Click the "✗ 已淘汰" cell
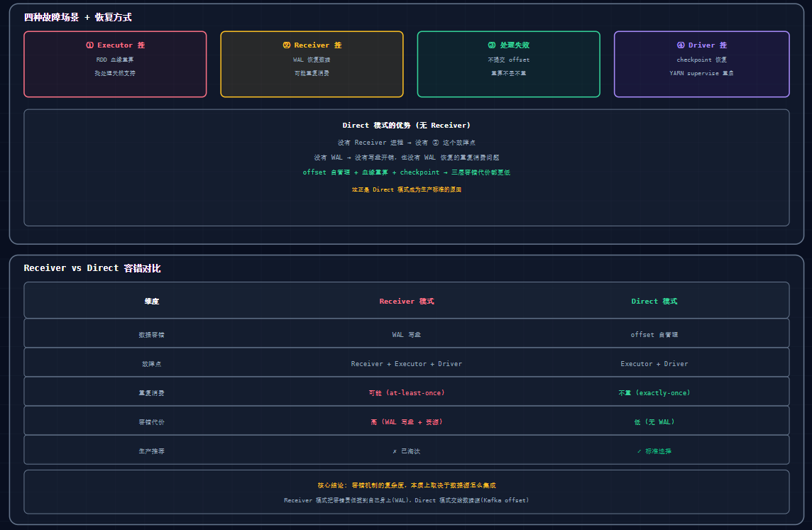Screen dimensions: 812x530 407,451
